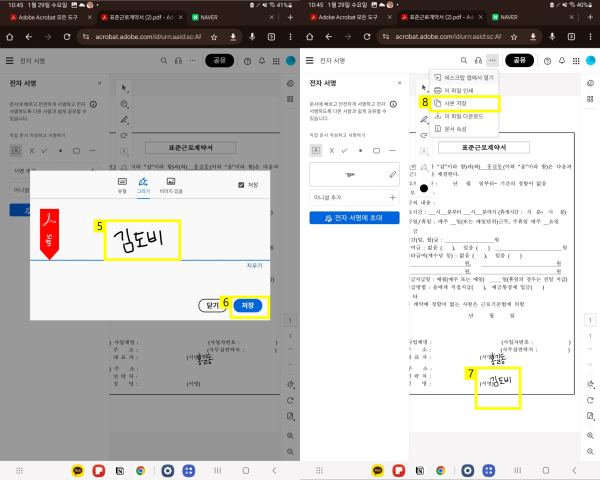Bookmark page with star icon on right screen

(514, 37)
